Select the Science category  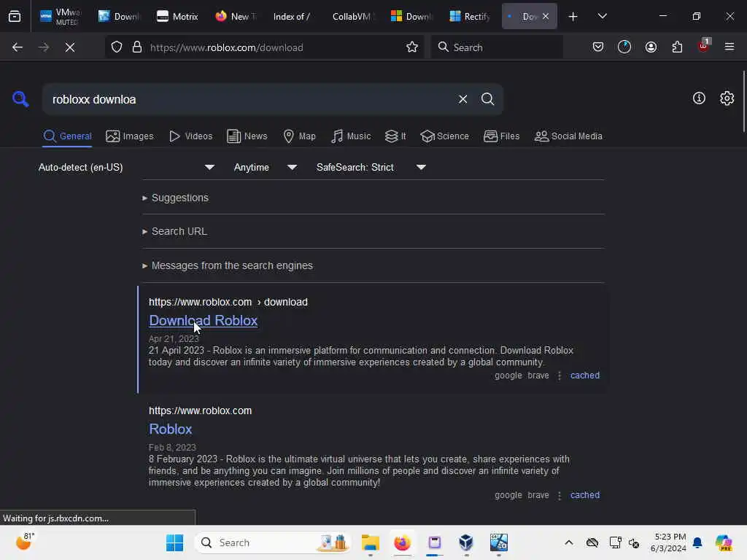[444, 136]
